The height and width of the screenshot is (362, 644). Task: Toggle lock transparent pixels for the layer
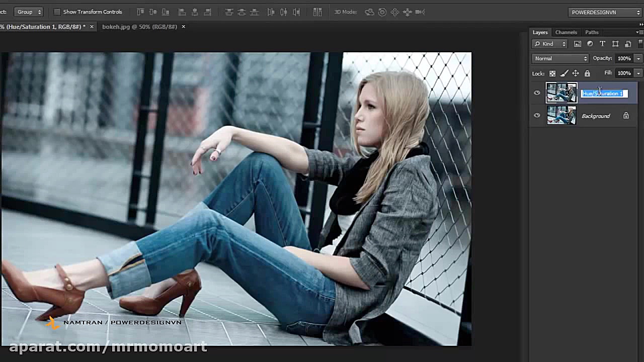[x=552, y=73]
